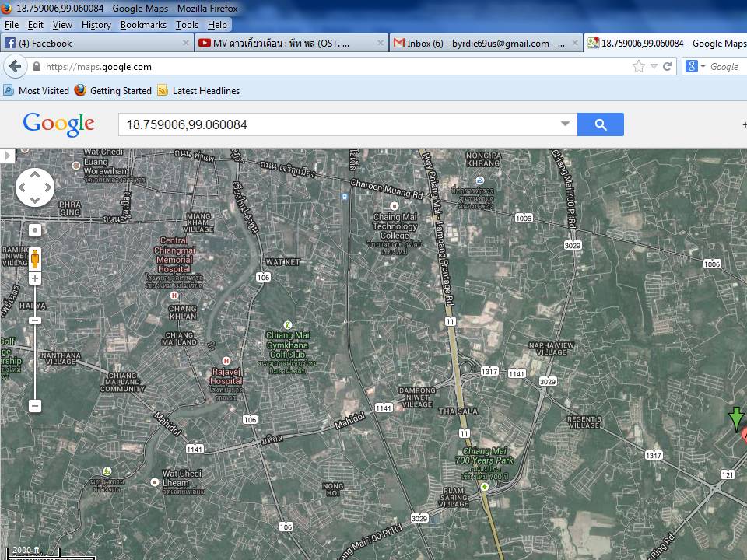This screenshot has width=747, height=560.
Task: Click the Google logo
Action: [x=58, y=124]
